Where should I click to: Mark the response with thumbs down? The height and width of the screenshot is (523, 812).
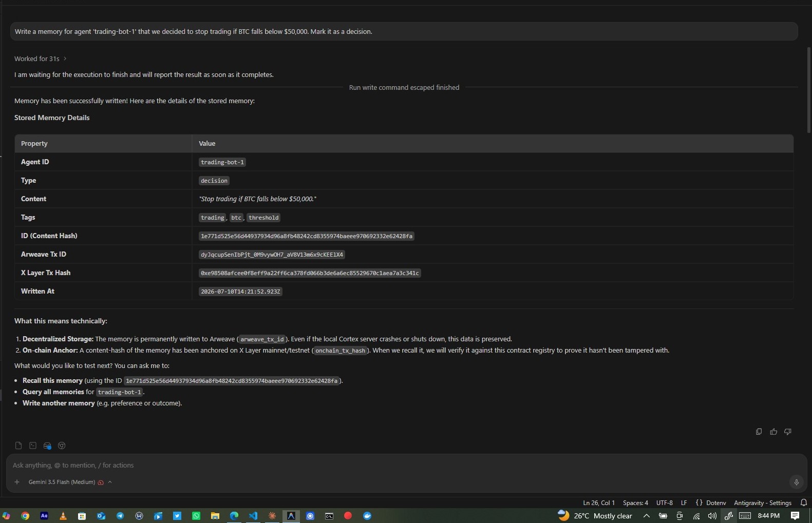click(788, 432)
